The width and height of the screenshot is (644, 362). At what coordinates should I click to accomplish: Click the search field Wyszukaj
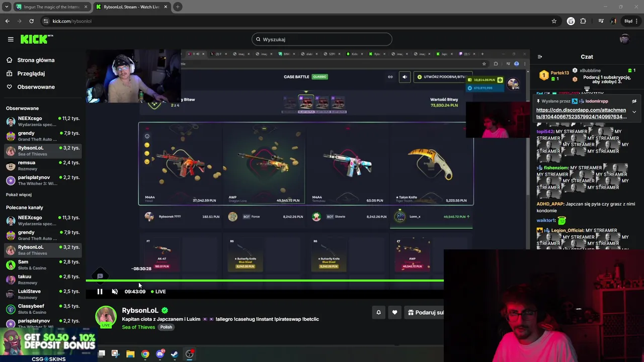pos(322,39)
